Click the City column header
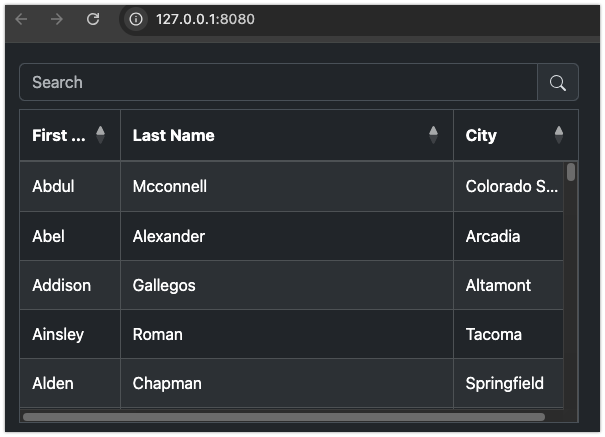 pos(515,135)
